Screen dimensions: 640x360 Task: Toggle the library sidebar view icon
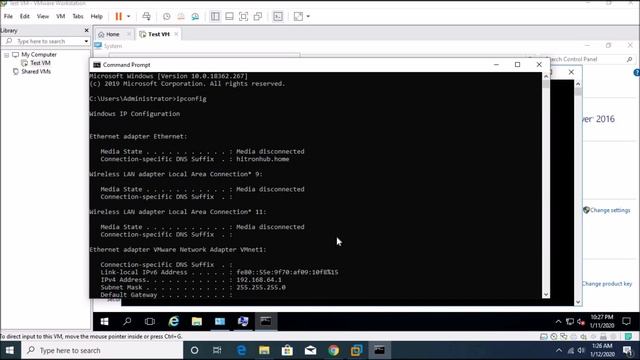(x=215, y=16)
